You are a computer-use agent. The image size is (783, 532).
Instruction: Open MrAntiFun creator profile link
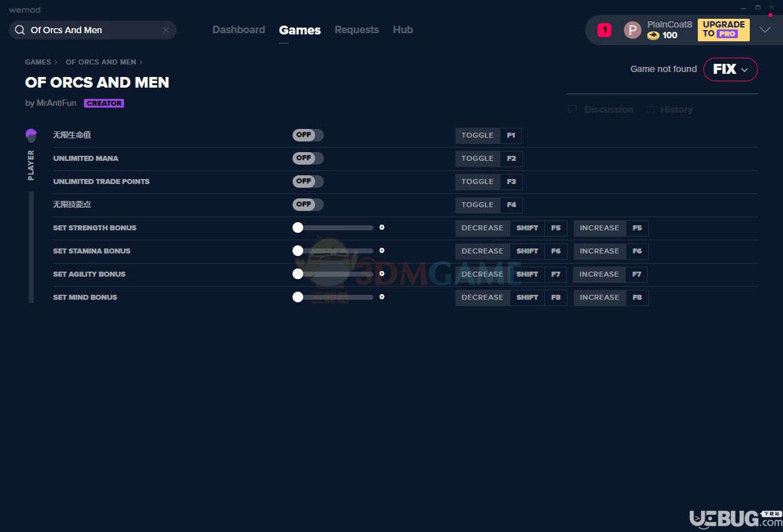pyautogui.click(x=56, y=103)
